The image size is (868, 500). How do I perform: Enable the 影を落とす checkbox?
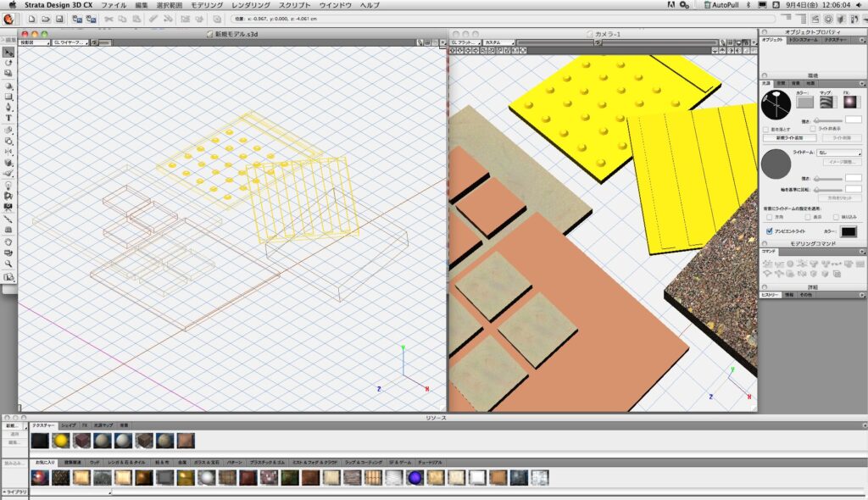tap(765, 129)
